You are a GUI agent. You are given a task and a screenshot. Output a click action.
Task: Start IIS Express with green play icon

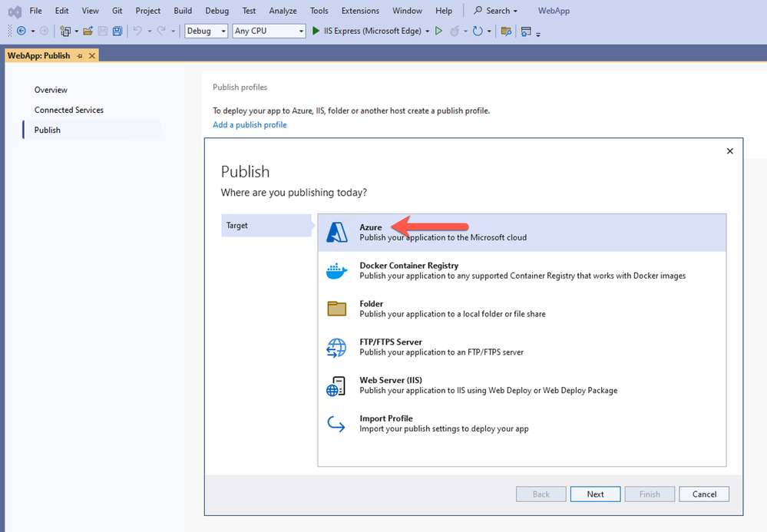click(x=316, y=31)
